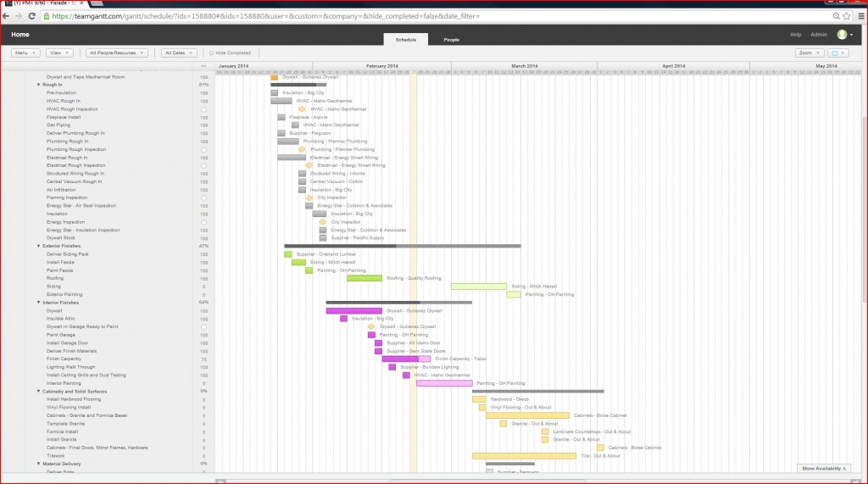Click HVAC Rough Inspection milestone diamond

(302, 109)
